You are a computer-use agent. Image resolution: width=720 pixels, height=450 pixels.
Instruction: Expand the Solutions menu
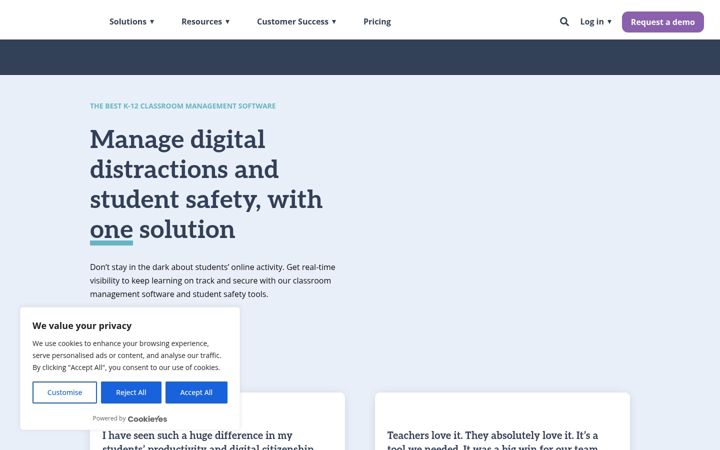(x=131, y=22)
